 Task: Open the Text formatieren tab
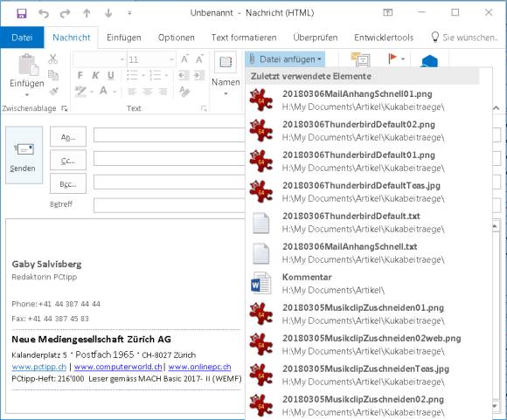tap(244, 38)
